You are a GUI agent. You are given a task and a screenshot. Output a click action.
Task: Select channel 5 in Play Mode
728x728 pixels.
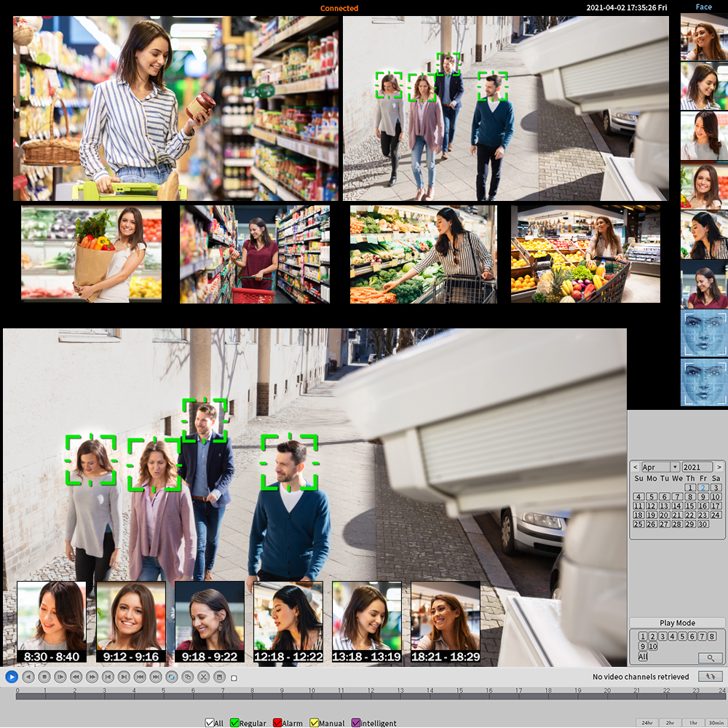pyautogui.click(x=682, y=636)
